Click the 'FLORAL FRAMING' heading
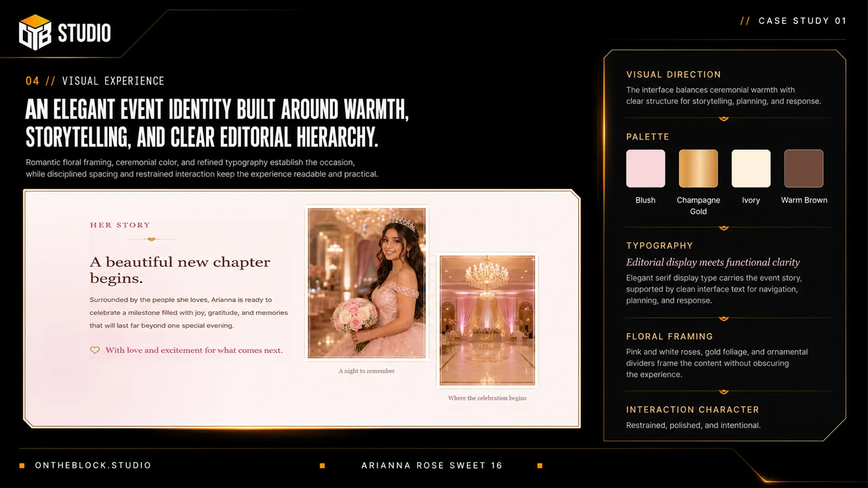Viewport: 868px width, 488px height. pyautogui.click(x=670, y=337)
